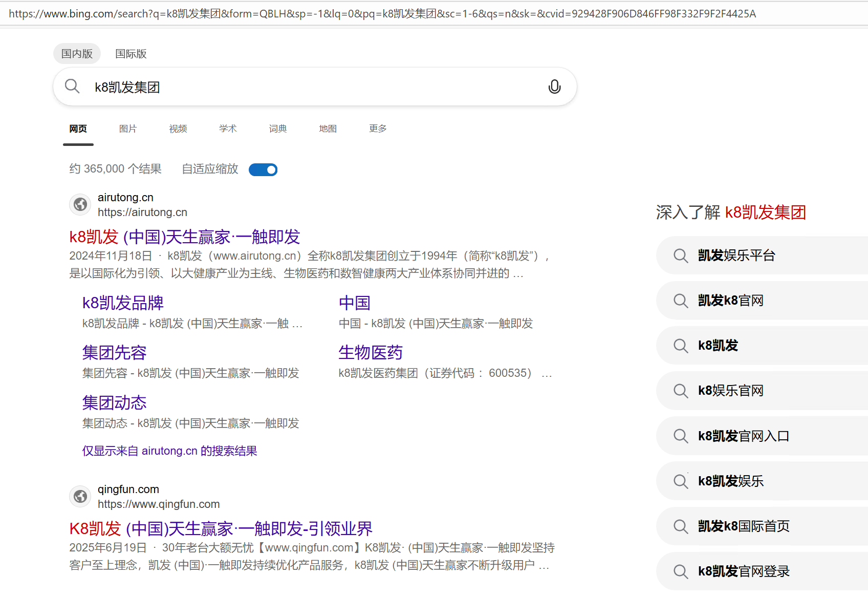Open the 图片 search tab
The width and height of the screenshot is (868, 597).
pyautogui.click(x=128, y=129)
